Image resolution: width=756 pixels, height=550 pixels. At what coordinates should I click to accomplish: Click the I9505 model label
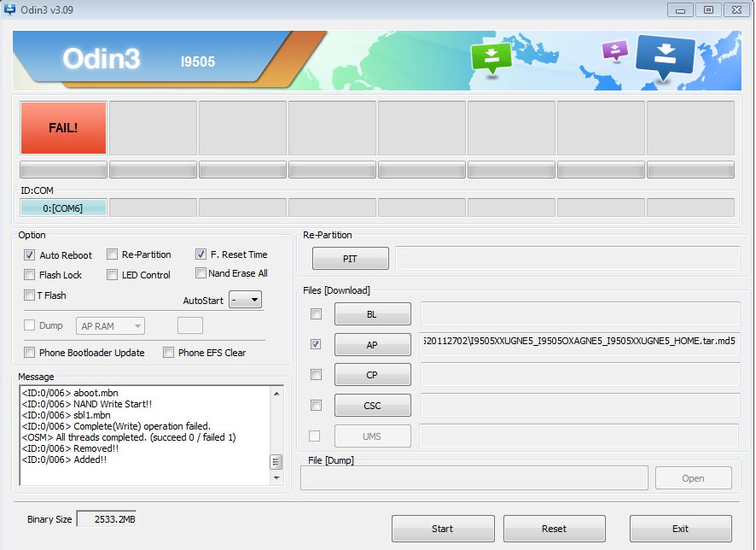click(x=198, y=61)
